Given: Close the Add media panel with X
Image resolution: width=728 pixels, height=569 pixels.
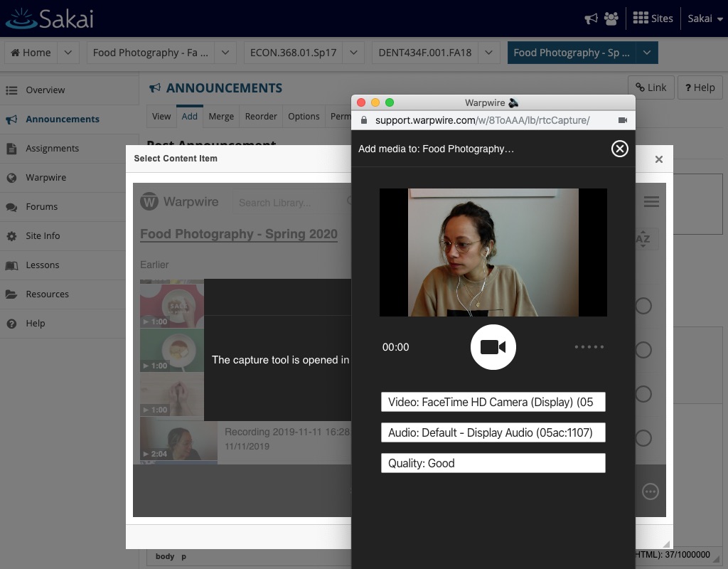Looking at the screenshot, I should tap(619, 149).
